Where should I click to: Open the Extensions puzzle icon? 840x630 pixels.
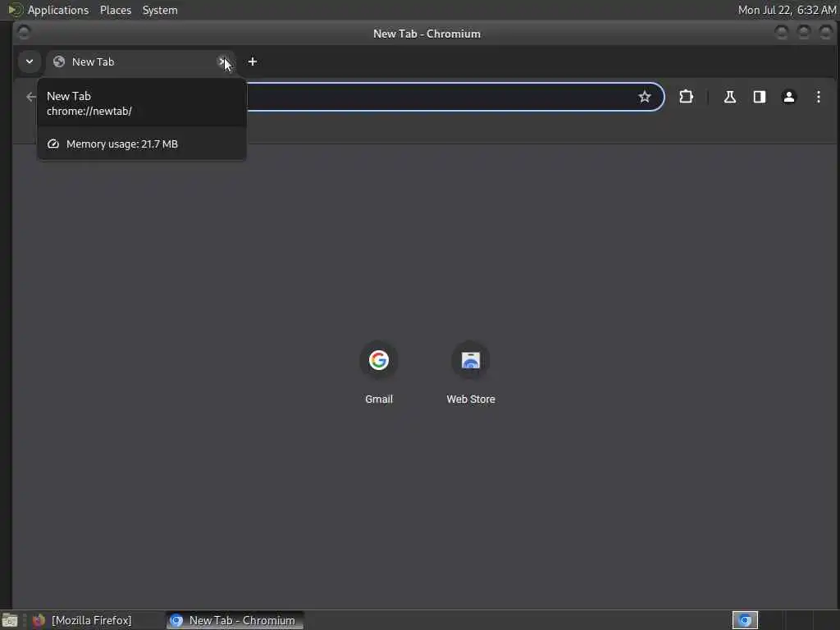pos(686,97)
